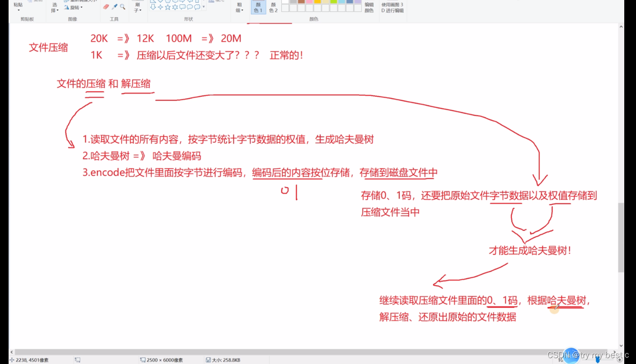Image resolution: width=636 pixels, height=364 pixels.
Task: Choose the four-point star shape
Action: pyautogui.click(x=160, y=7)
